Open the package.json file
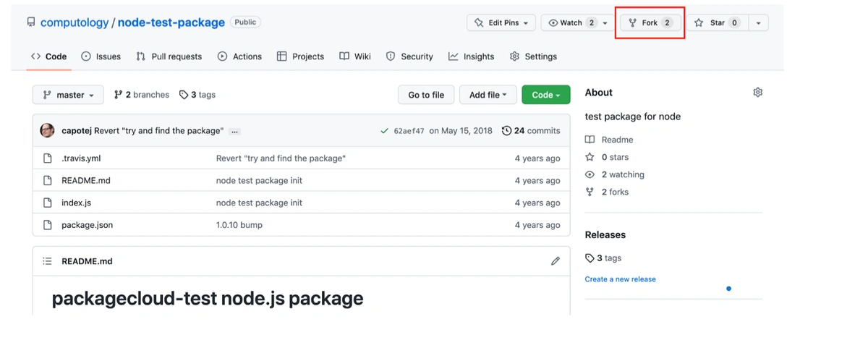 87,225
